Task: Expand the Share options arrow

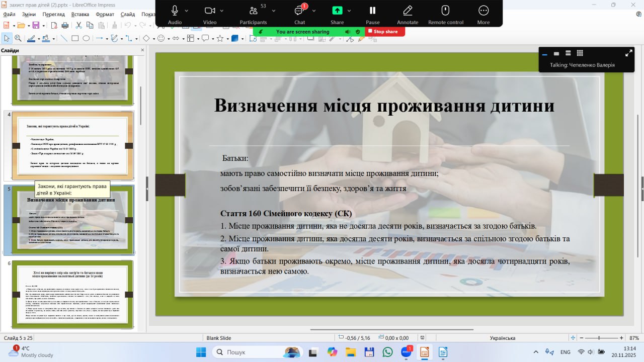Action: point(349,11)
